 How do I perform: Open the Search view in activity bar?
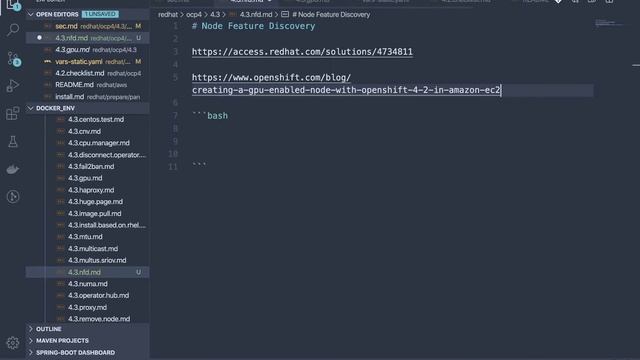(13, 30)
